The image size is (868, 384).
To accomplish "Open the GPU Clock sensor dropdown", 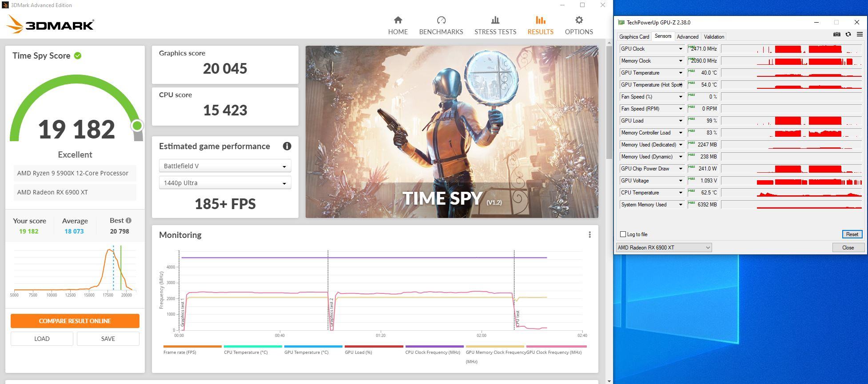I will click(x=680, y=49).
